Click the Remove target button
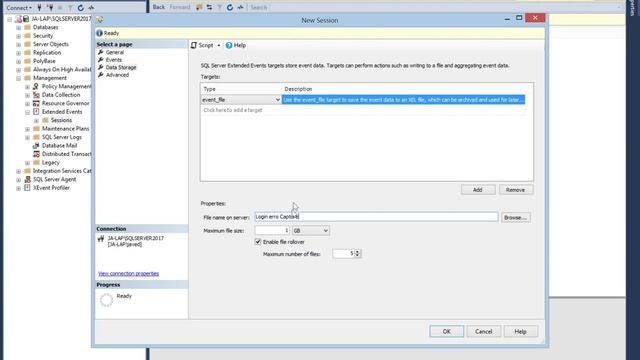640x360 pixels. [516, 190]
